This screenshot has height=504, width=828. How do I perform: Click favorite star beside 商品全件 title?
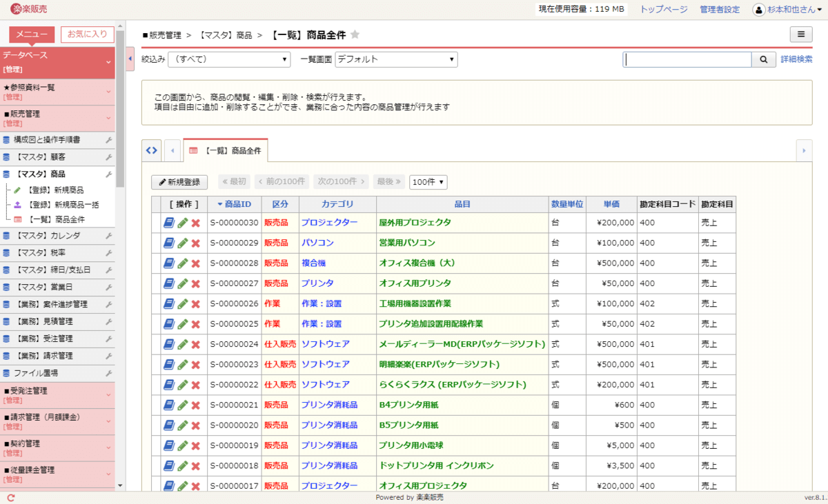(x=355, y=34)
